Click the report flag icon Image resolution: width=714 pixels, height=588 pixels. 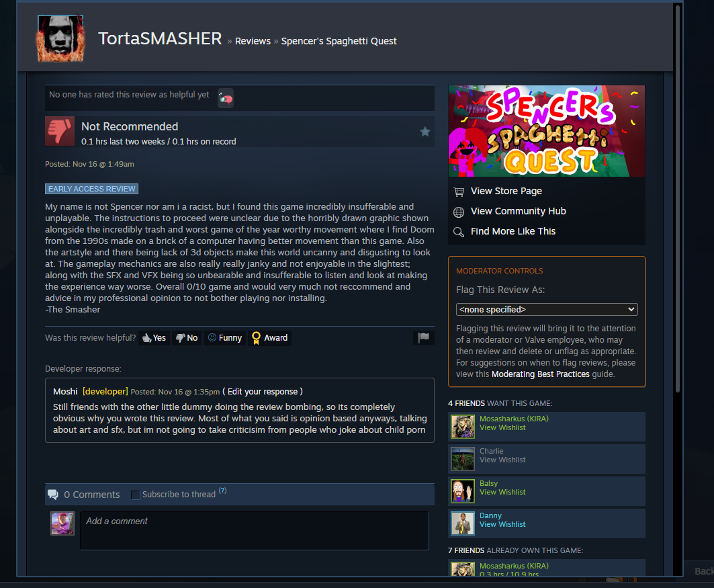coord(423,337)
